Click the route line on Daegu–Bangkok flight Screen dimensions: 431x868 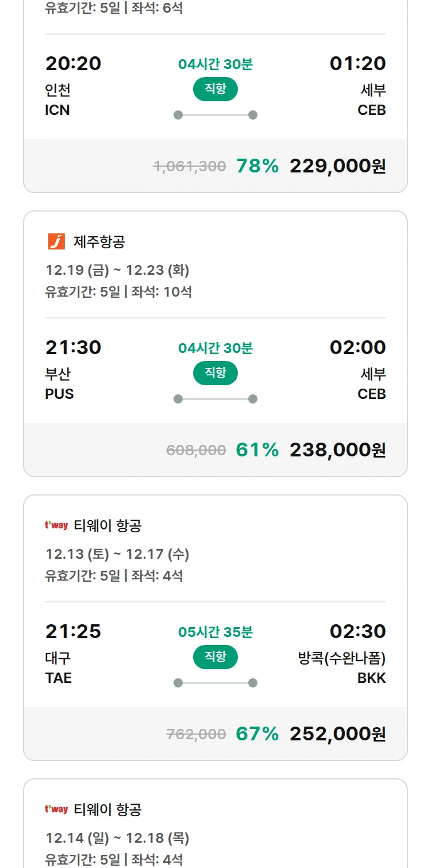coord(215,683)
